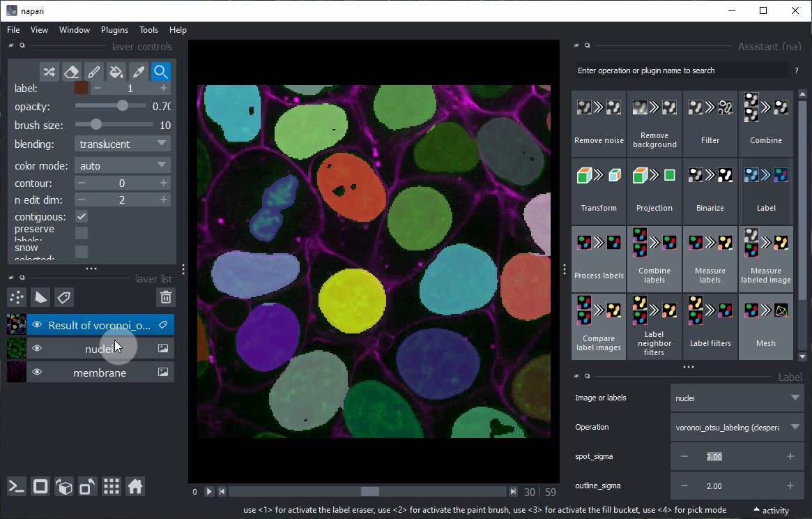
Task: Open the Plugins menu
Action: (x=114, y=30)
